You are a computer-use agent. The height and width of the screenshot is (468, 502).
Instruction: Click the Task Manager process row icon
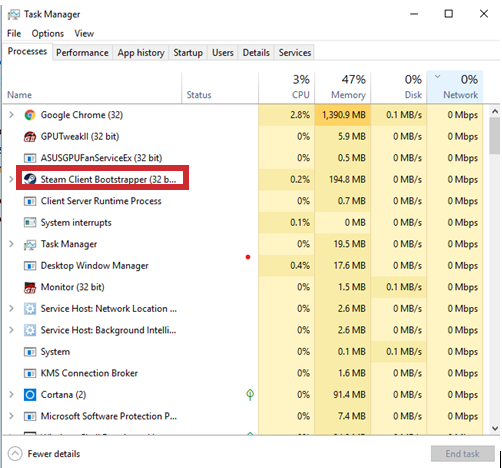(30, 244)
